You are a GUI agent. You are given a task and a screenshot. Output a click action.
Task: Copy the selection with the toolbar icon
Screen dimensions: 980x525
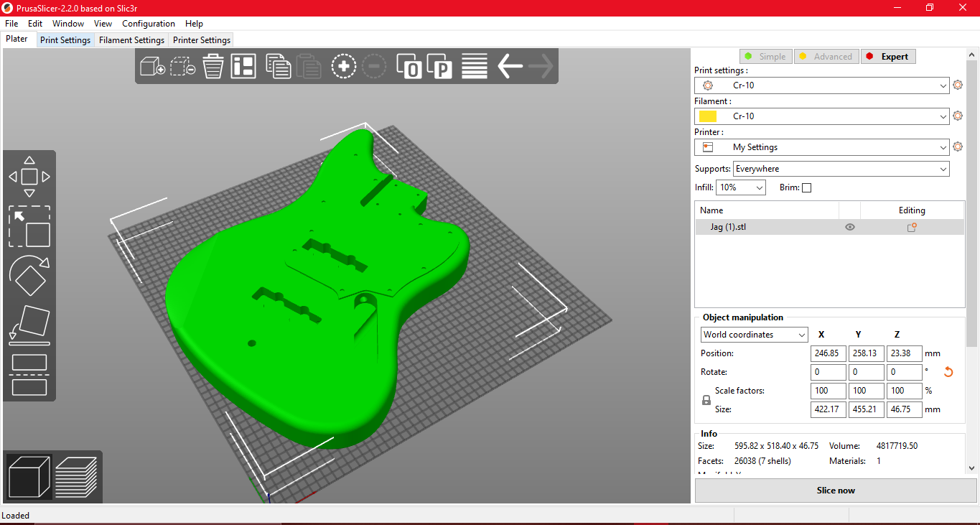coord(278,66)
